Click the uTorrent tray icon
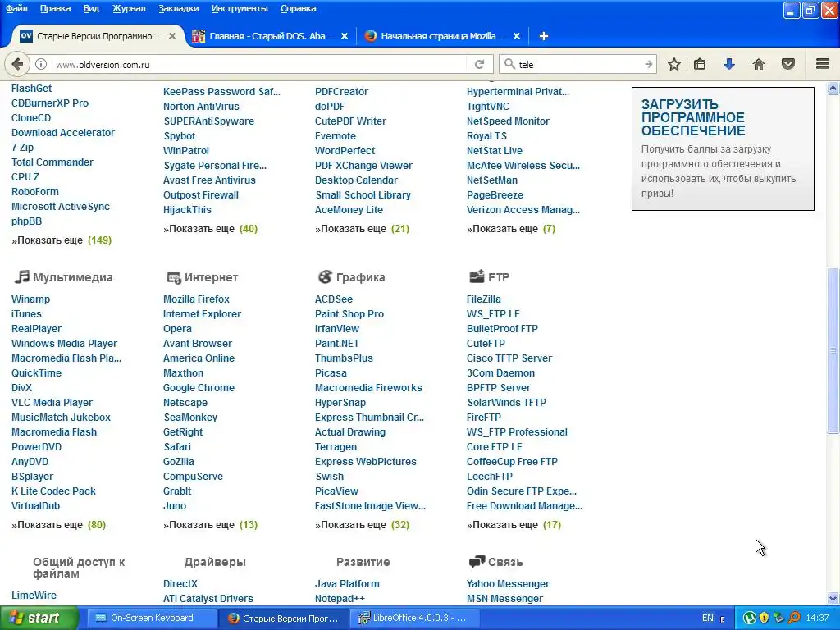The width and height of the screenshot is (840, 630). 750,619
